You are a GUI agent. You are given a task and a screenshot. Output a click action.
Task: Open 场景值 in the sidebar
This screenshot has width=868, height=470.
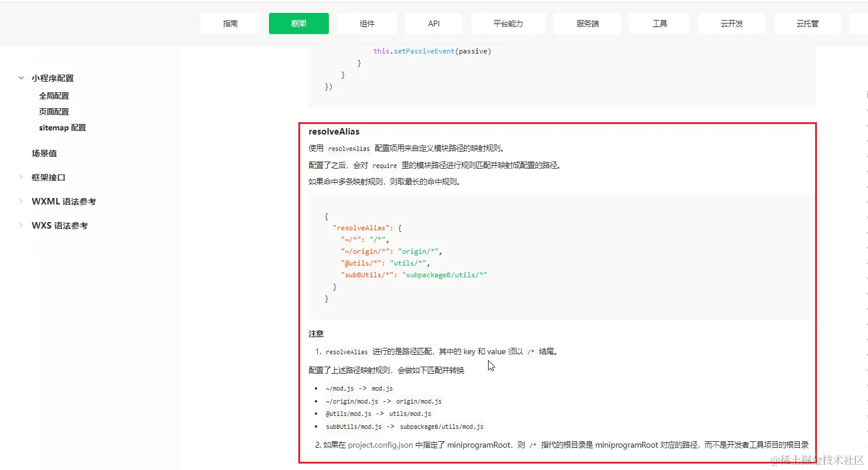[44, 153]
